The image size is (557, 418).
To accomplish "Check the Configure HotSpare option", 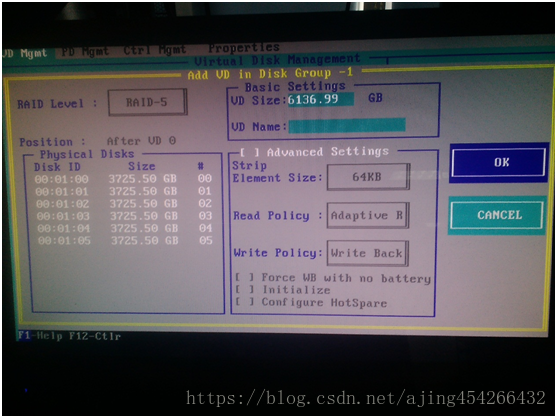I will (245, 302).
